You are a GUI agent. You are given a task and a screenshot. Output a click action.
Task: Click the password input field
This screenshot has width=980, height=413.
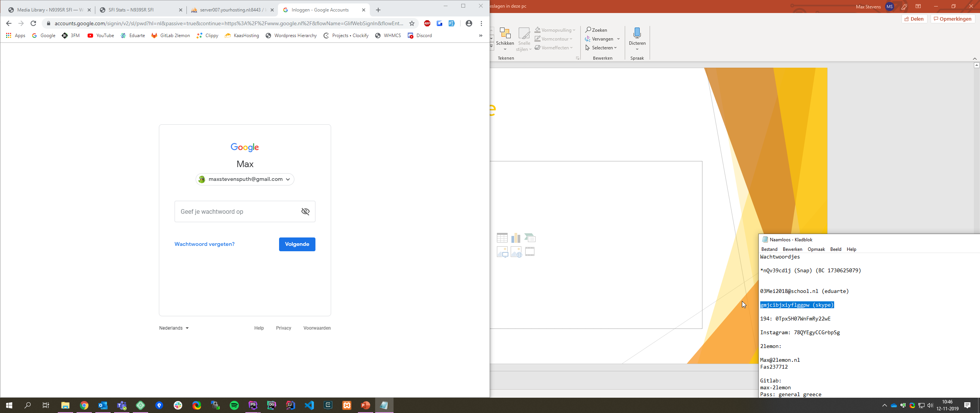(x=237, y=211)
